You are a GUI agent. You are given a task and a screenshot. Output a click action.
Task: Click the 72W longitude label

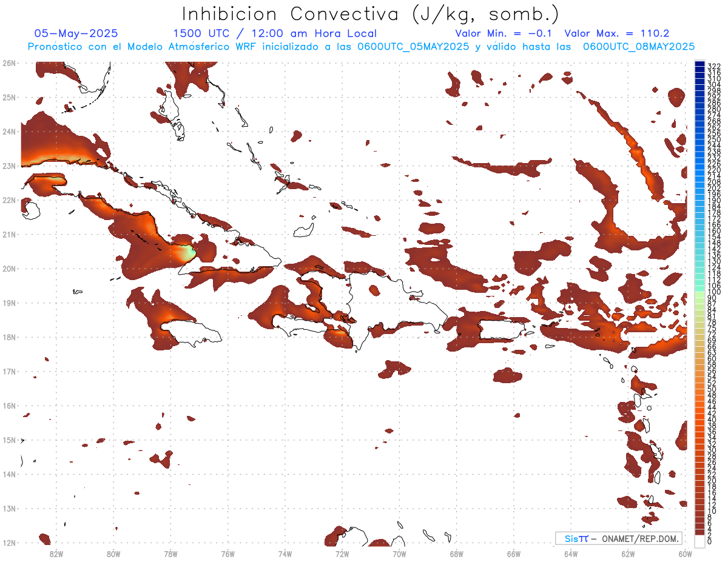pyautogui.click(x=342, y=553)
